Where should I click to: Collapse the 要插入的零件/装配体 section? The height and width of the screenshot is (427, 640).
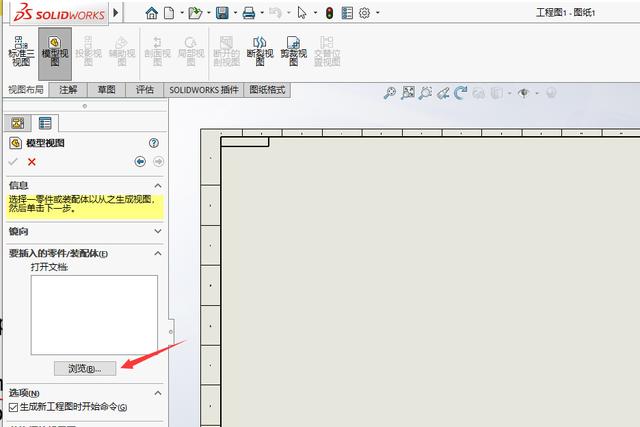coord(158,254)
